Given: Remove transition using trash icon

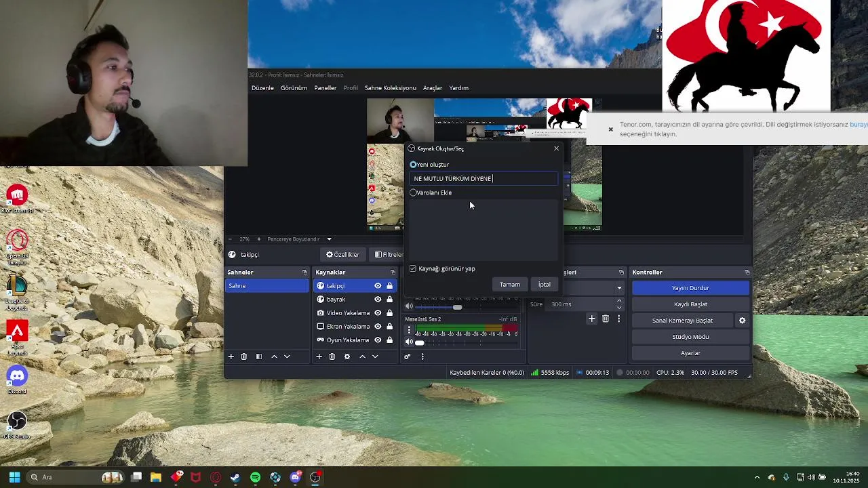Looking at the screenshot, I should 606,319.
